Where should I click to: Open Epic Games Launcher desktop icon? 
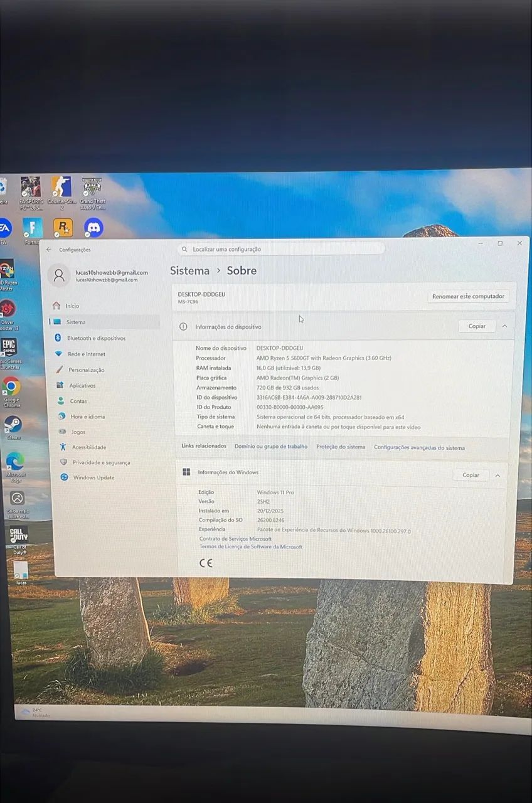[9, 353]
